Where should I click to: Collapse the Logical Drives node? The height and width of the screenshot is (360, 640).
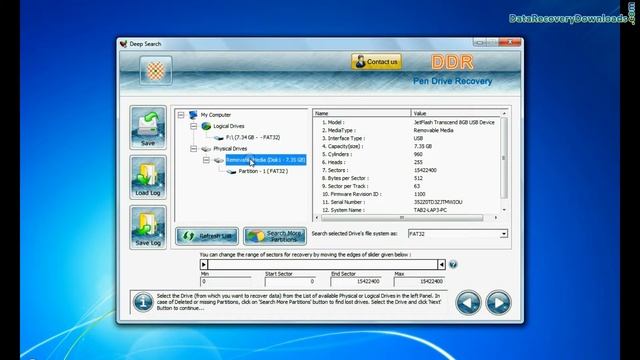pyautogui.click(x=193, y=126)
